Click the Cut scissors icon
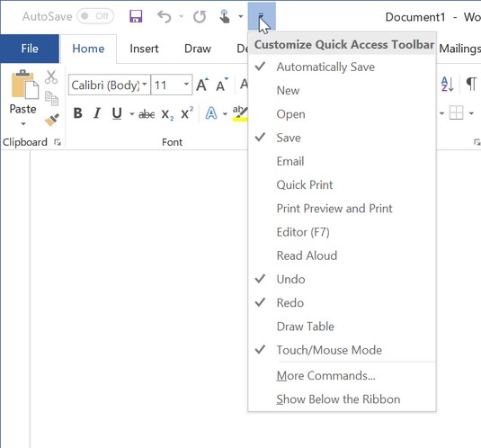This screenshot has height=448, width=481. pyautogui.click(x=51, y=76)
